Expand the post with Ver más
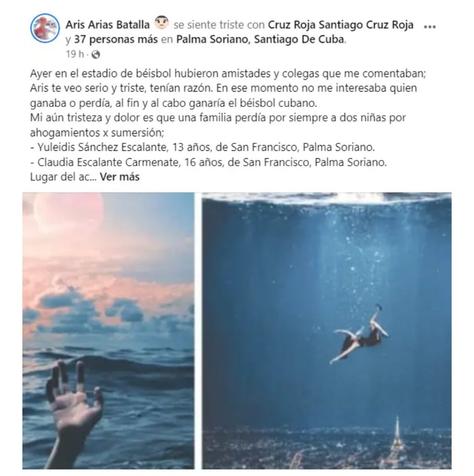The image size is (474, 476). pyautogui.click(x=120, y=177)
